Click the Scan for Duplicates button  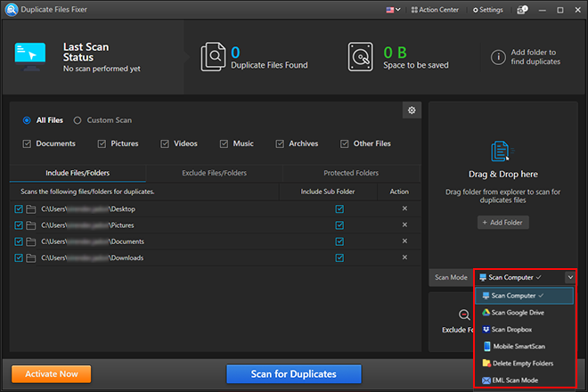[293, 374]
